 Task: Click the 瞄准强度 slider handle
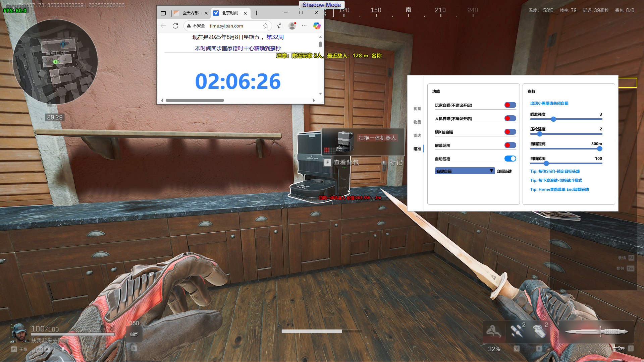pos(553,119)
